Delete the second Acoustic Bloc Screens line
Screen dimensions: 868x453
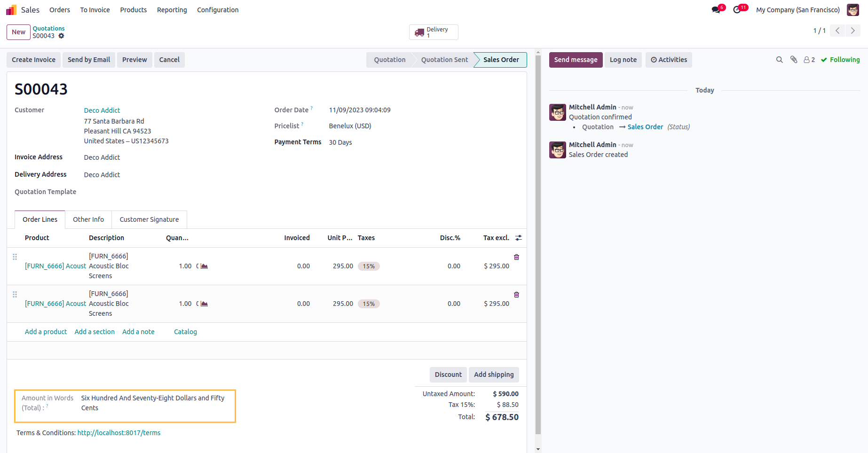pyautogui.click(x=516, y=295)
